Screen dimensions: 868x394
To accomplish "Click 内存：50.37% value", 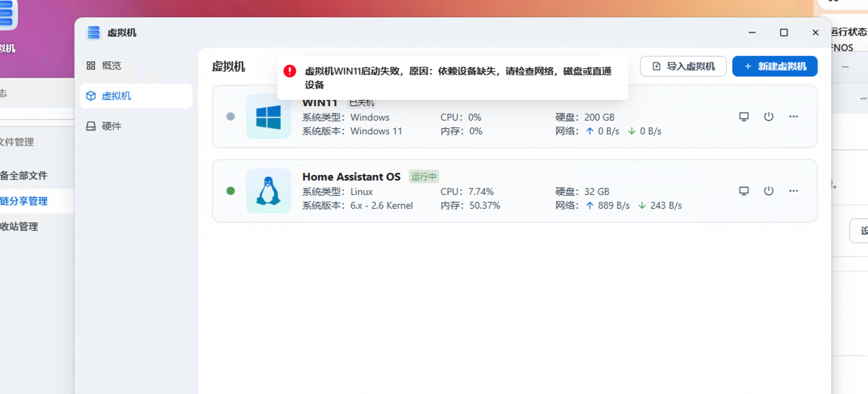I will 470,205.
